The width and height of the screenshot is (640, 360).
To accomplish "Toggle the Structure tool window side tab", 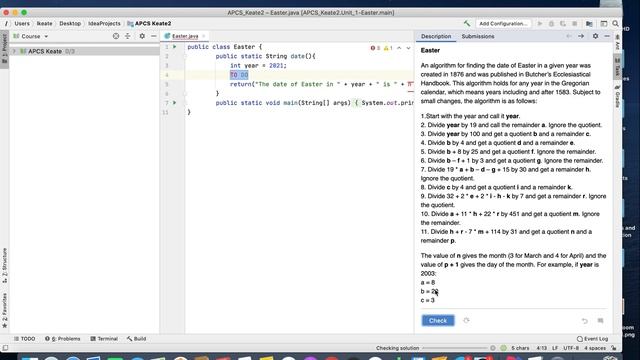I will click(4, 265).
